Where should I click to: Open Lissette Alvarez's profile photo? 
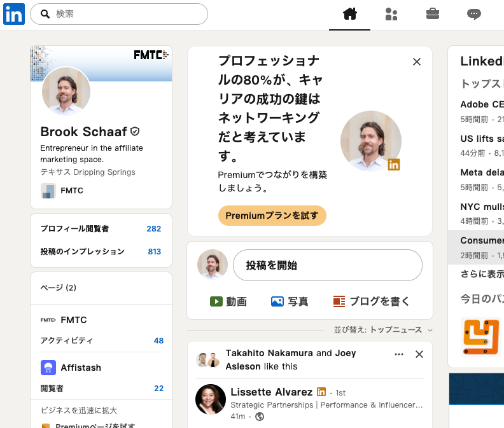(x=211, y=399)
